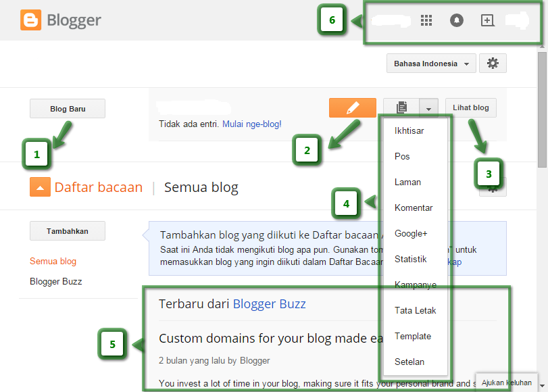Click the 'Tidak ada entri.' text
The image size is (548, 392).
click(189, 124)
